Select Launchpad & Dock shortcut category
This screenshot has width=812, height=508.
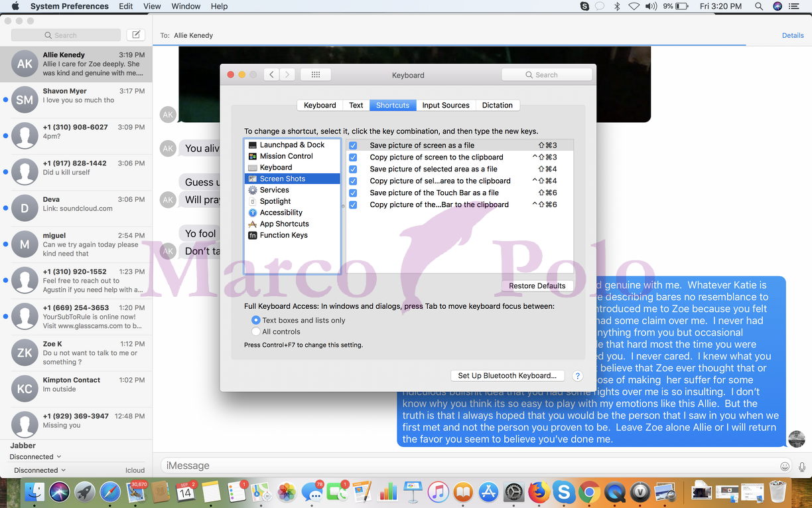[293, 145]
